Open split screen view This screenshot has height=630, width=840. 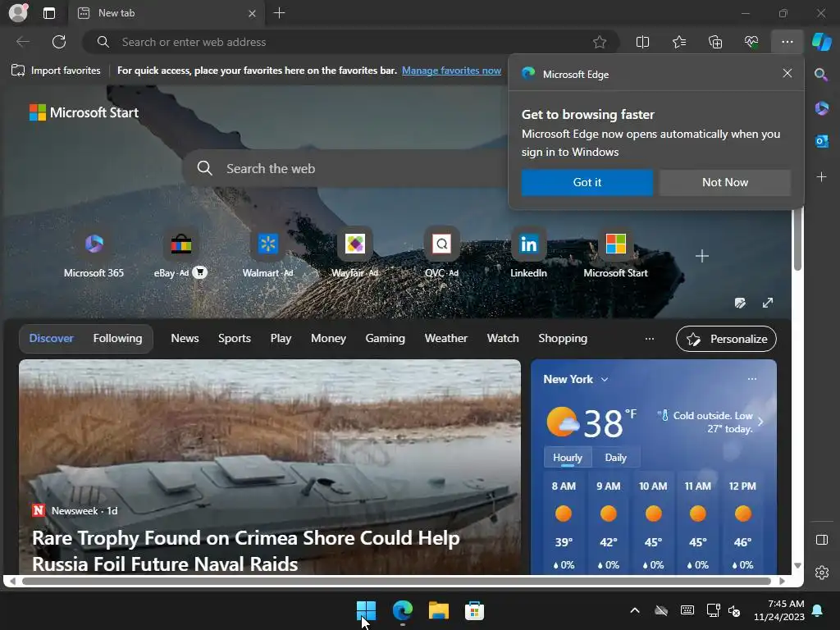(x=642, y=42)
